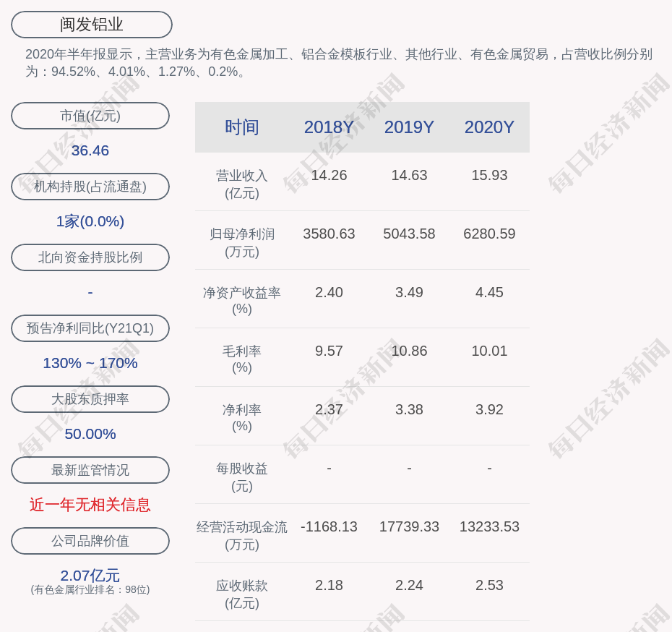Click the 2019Y column header
Screen dimensions: 672x632
coord(409,127)
